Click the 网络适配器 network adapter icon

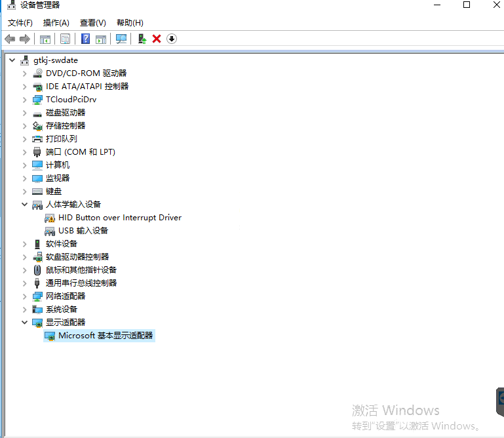pyautogui.click(x=37, y=296)
